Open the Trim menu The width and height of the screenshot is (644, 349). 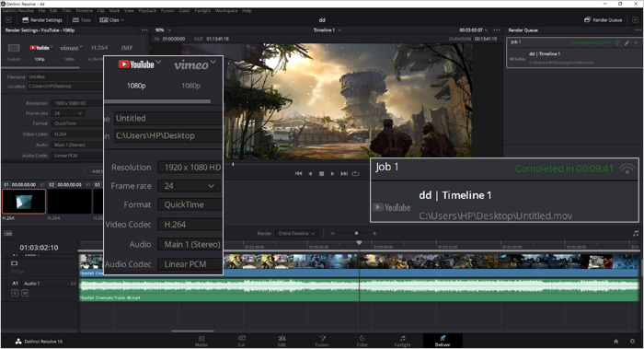(66, 11)
